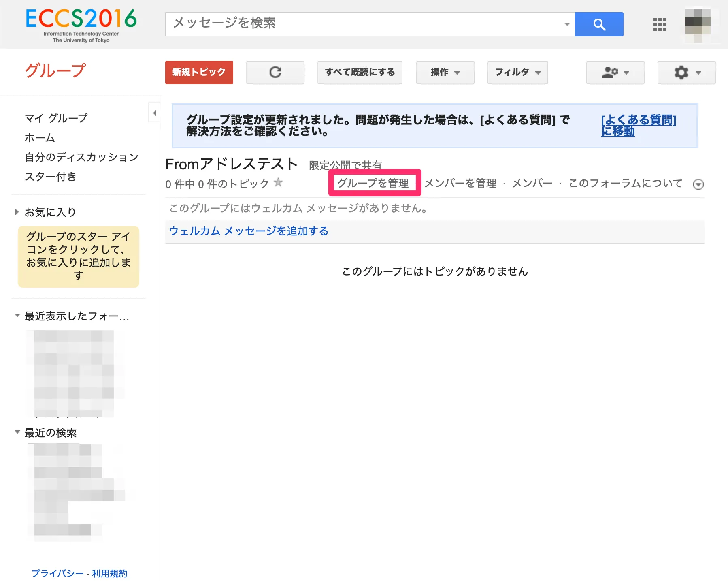728x581 pixels.
Task: Open the membership settings person icon menu
Action: click(615, 73)
